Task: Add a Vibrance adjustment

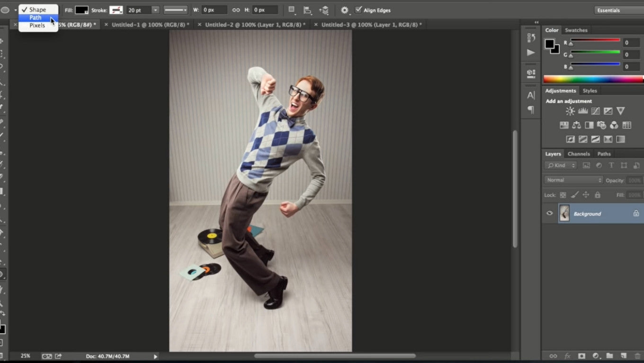Action: 621,111
